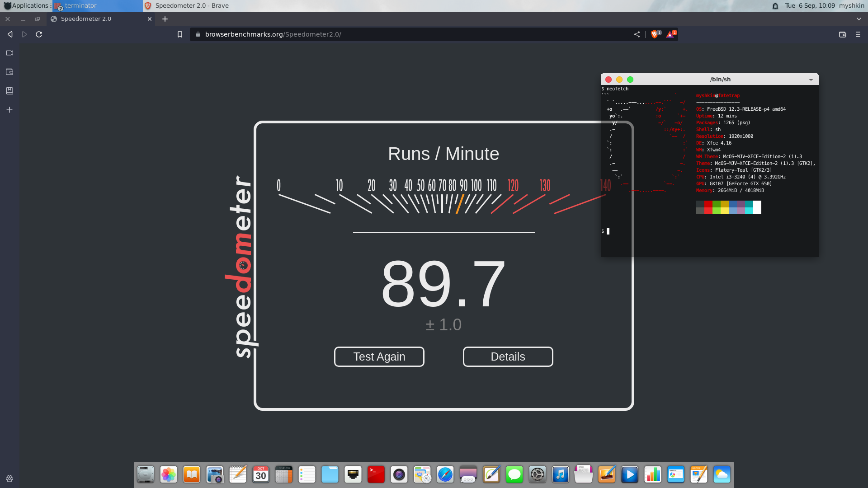Launch the Calculator icon in the dock
The height and width of the screenshot is (488, 868).
[x=284, y=474]
